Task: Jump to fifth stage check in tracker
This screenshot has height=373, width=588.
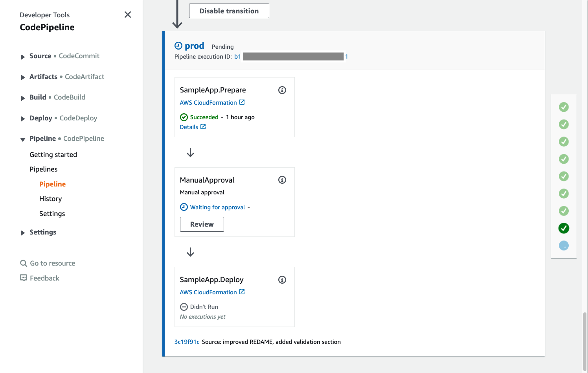Action: tap(564, 176)
